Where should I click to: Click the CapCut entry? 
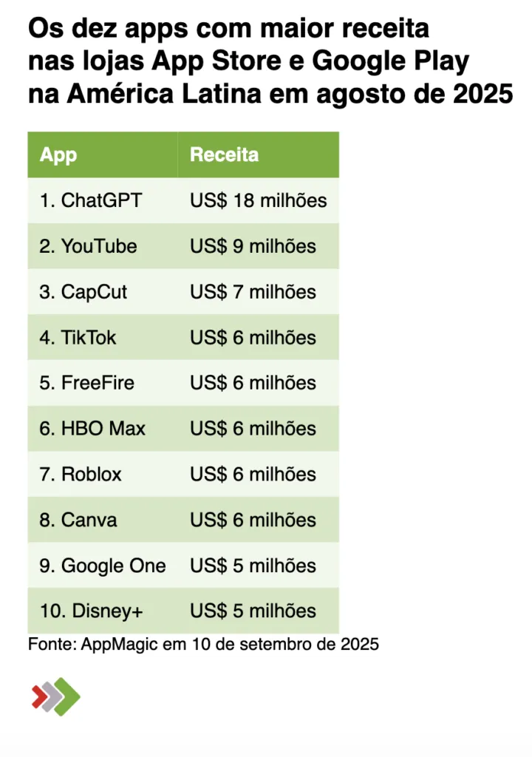tap(83, 292)
